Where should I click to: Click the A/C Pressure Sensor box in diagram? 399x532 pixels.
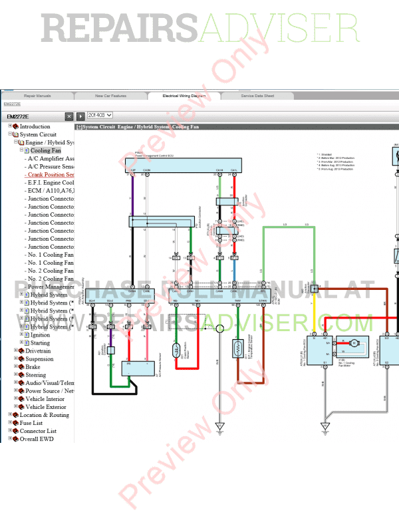138,368
